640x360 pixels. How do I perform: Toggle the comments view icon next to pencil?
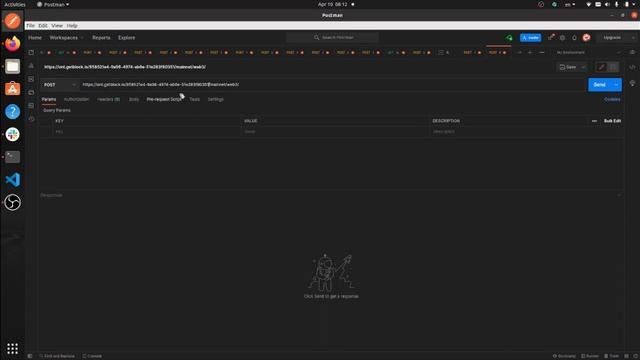click(x=613, y=67)
